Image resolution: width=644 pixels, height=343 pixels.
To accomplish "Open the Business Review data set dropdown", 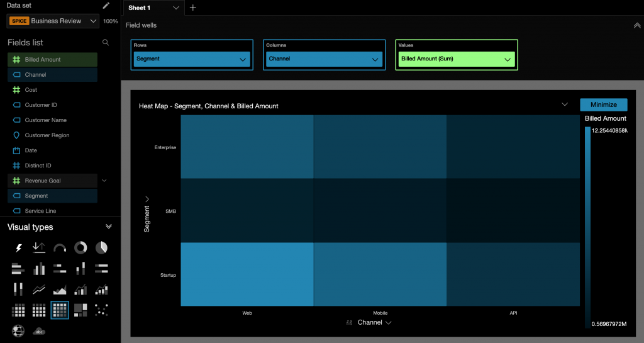I will (53, 21).
